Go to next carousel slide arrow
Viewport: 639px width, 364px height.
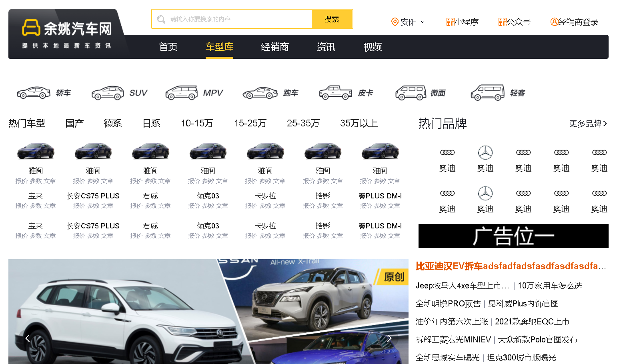(x=389, y=338)
